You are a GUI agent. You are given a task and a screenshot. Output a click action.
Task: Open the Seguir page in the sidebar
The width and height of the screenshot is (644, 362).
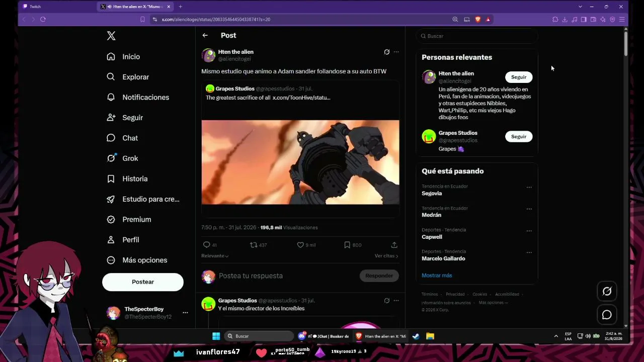[x=125, y=118]
